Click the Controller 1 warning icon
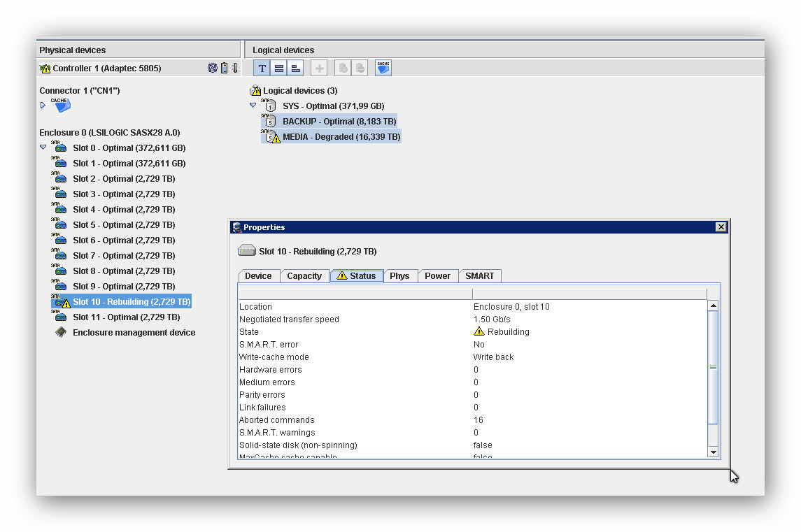This screenshot has height=532, width=801. click(45, 69)
